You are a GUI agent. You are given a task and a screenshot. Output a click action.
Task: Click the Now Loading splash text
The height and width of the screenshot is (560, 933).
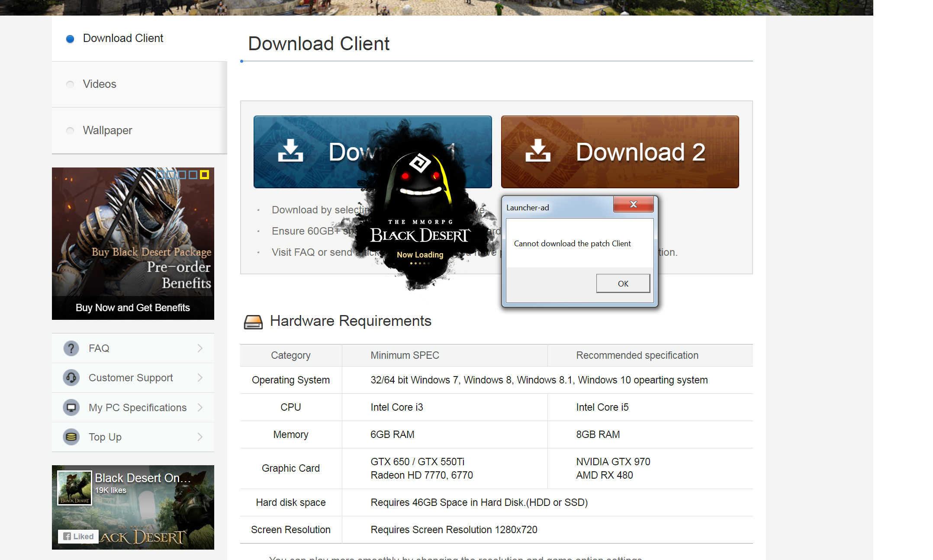pyautogui.click(x=420, y=255)
